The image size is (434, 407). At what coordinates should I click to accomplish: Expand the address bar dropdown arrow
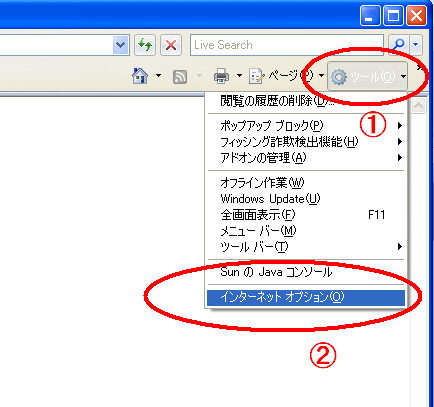coord(120,44)
